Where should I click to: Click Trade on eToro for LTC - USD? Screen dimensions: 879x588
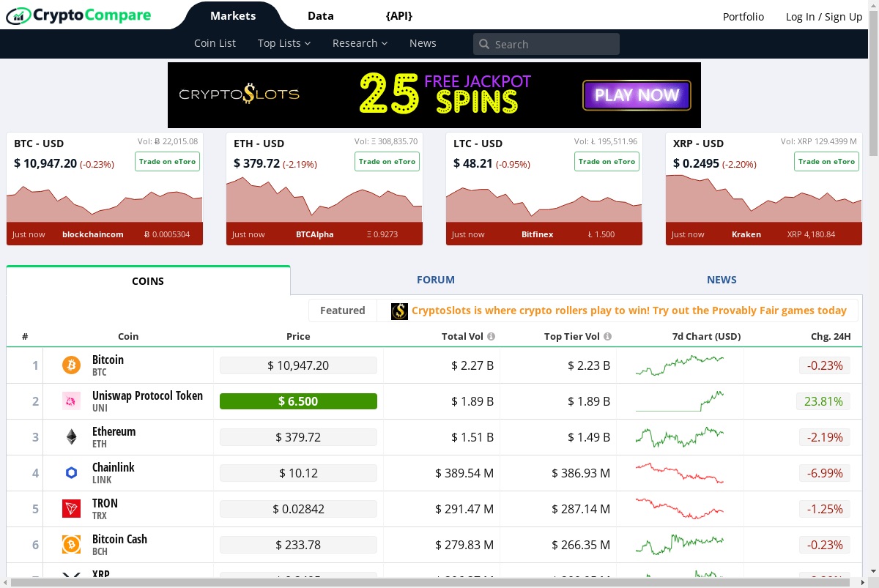[607, 161]
